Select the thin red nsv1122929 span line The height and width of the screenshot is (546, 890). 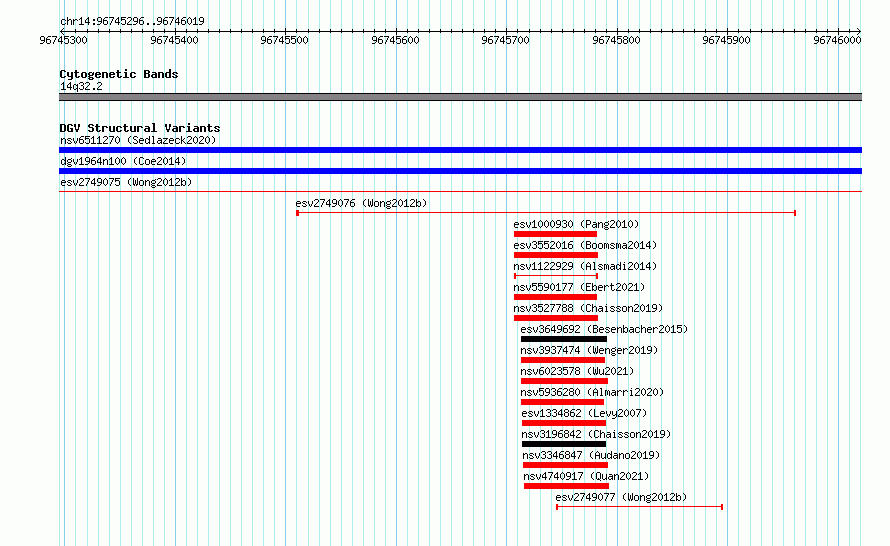(x=556, y=276)
